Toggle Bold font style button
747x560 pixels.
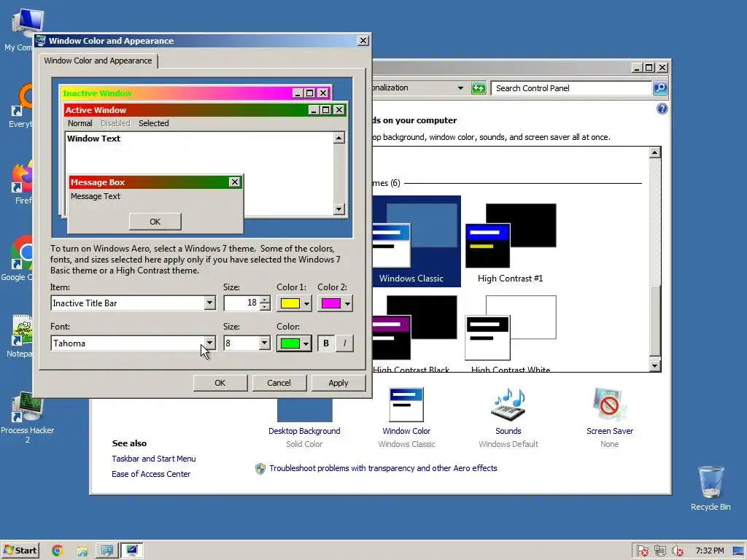coord(326,343)
